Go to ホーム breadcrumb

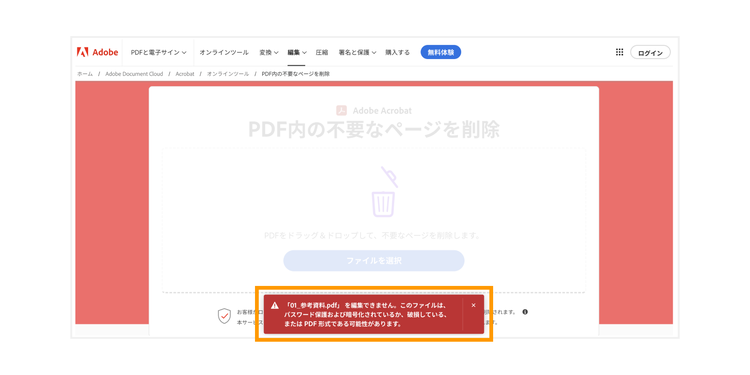coord(85,74)
